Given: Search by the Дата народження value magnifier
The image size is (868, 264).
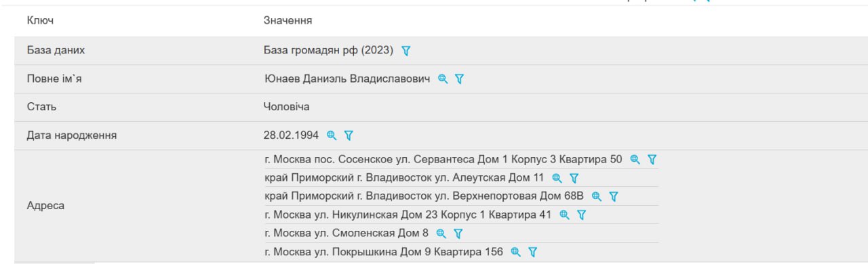Looking at the screenshot, I should (x=332, y=135).
